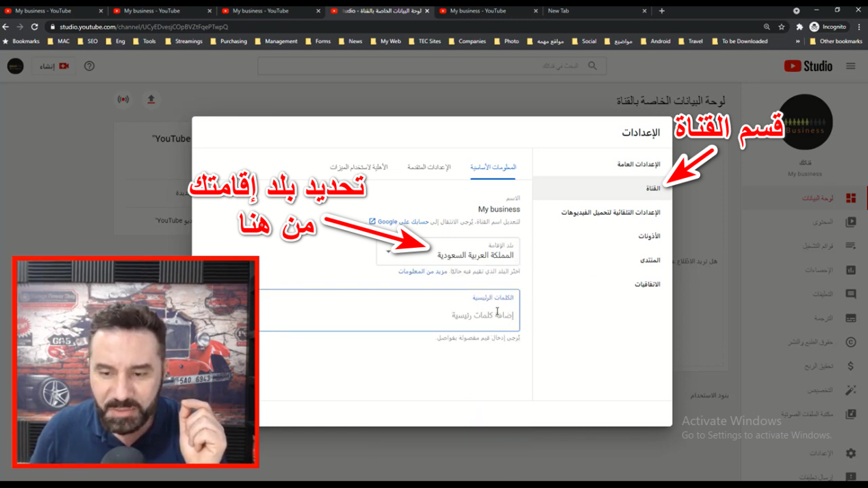Open the analytics bar chart icon
This screenshot has height=488, width=868.
pos(850,270)
